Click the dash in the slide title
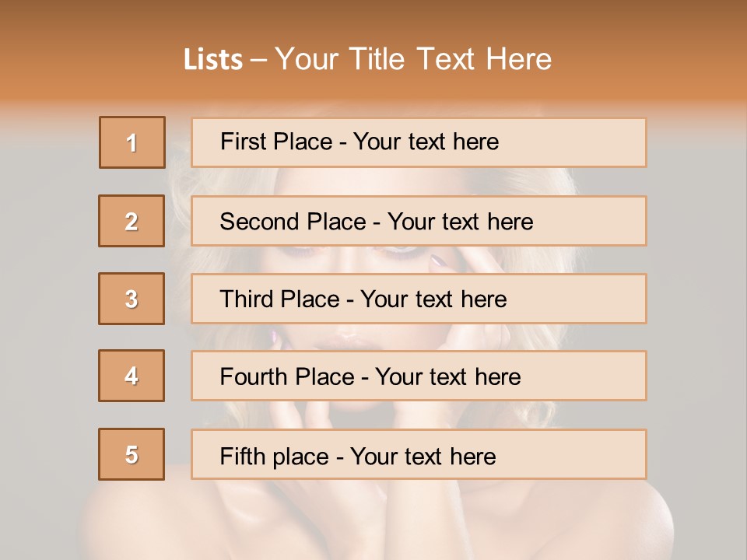 point(258,60)
